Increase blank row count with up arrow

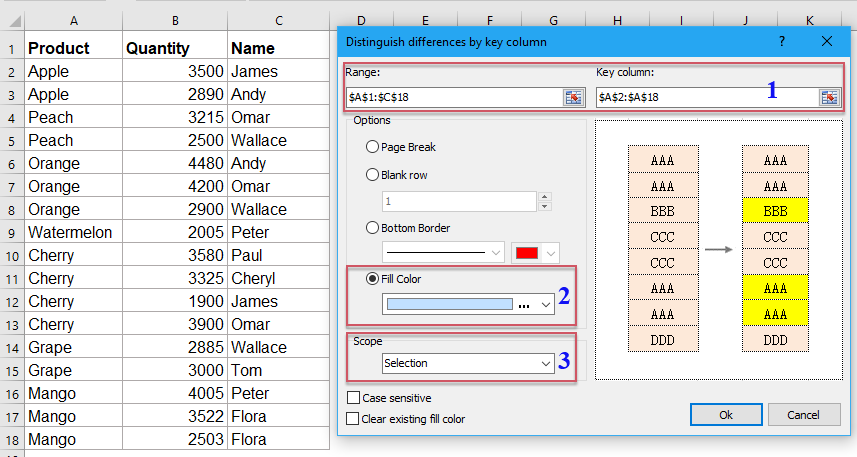(545, 196)
